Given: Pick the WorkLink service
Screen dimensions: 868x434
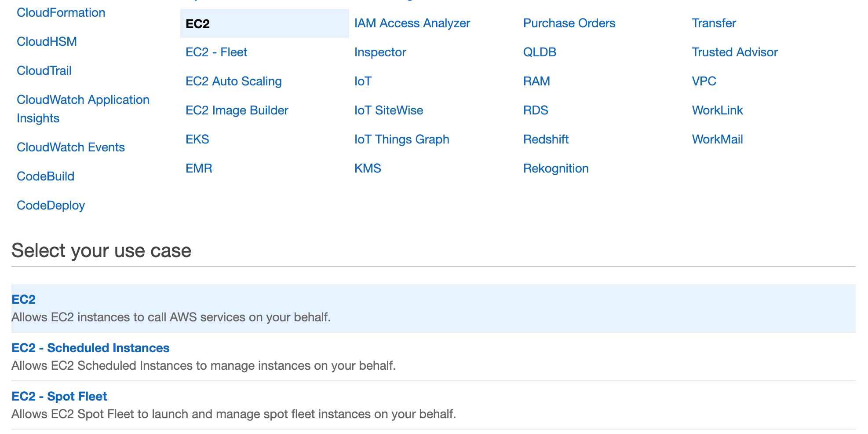Looking at the screenshot, I should click(x=717, y=110).
